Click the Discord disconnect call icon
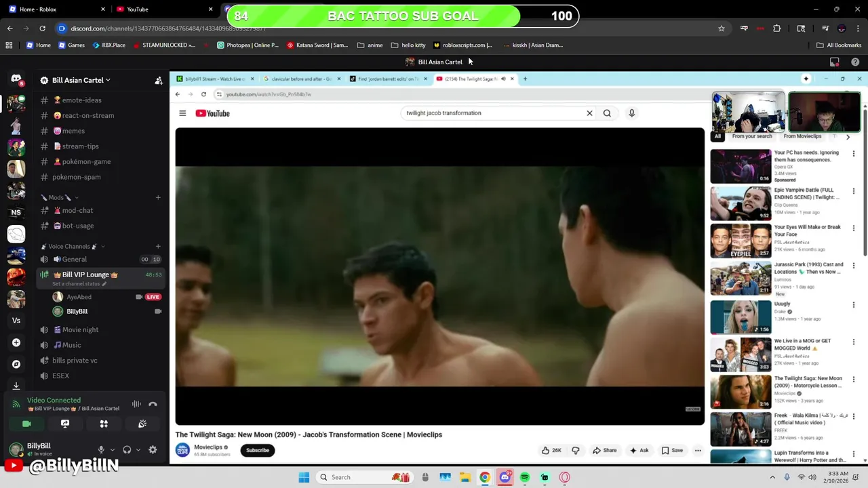 (x=153, y=404)
